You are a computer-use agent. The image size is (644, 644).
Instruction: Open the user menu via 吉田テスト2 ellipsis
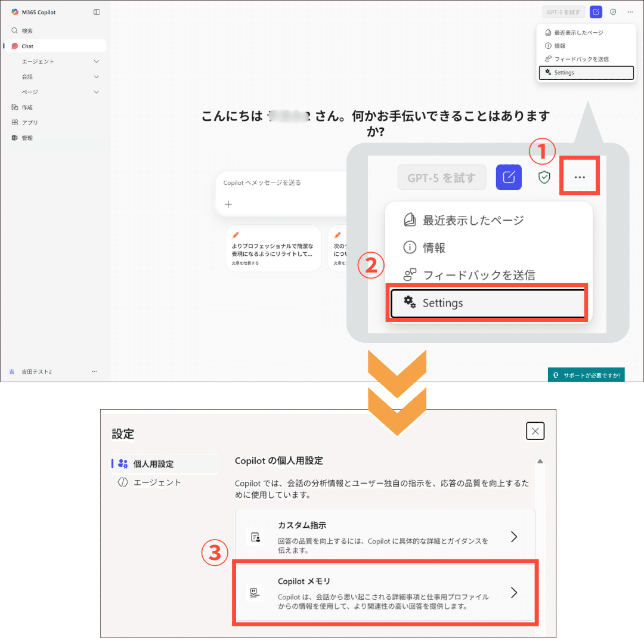point(94,371)
